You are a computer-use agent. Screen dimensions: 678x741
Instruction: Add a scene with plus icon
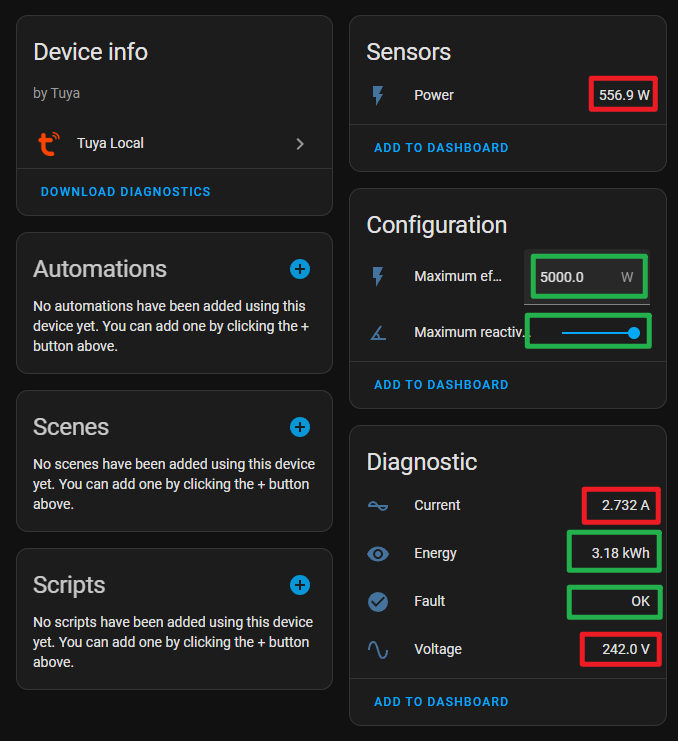300,427
